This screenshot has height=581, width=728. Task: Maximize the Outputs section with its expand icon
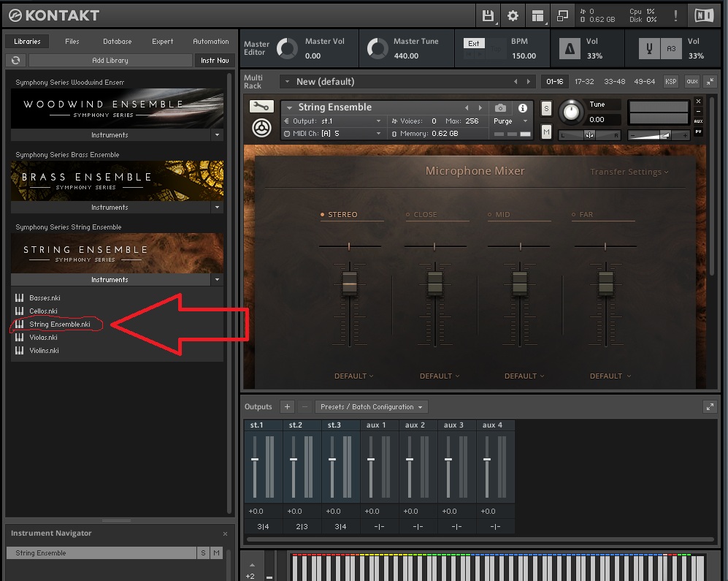click(710, 407)
